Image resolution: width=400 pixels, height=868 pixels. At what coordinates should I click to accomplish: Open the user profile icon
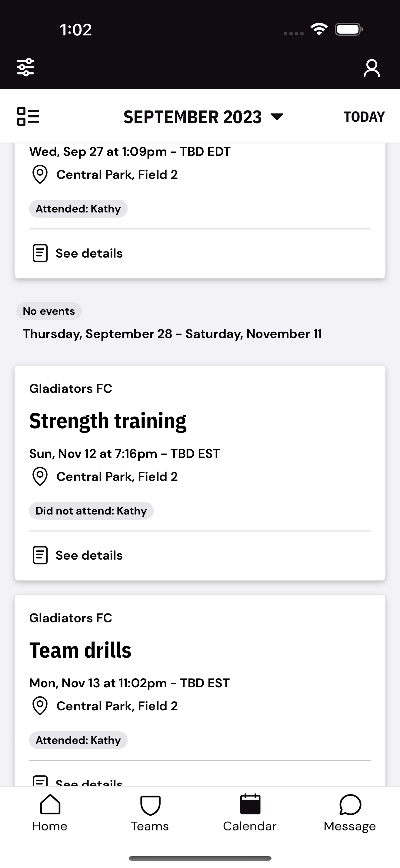[x=372, y=68]
